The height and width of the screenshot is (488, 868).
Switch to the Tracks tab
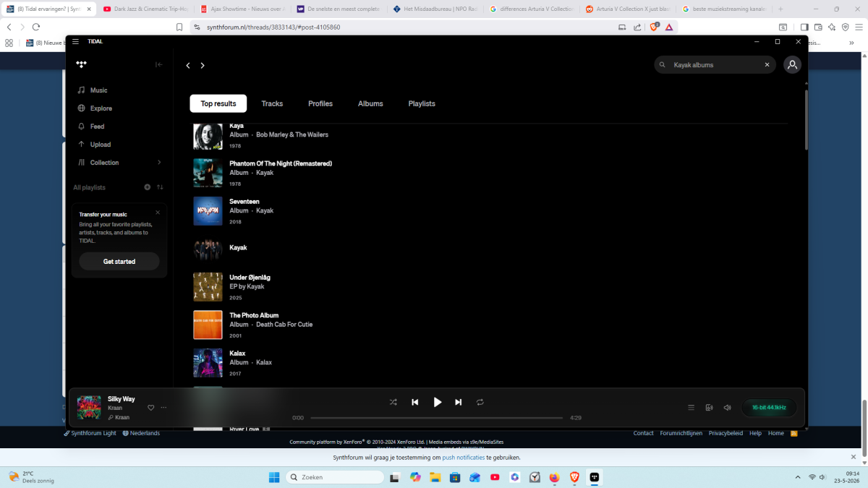pos(272,103)
